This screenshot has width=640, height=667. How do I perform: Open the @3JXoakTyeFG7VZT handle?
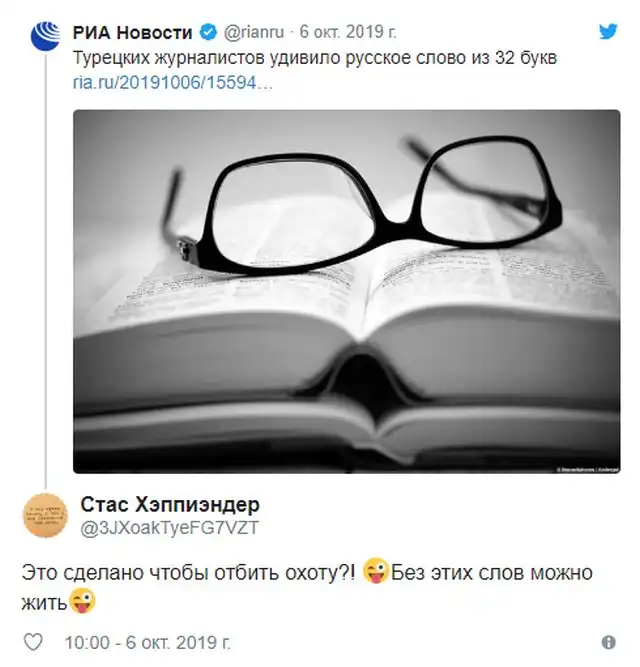coord(169,528)
